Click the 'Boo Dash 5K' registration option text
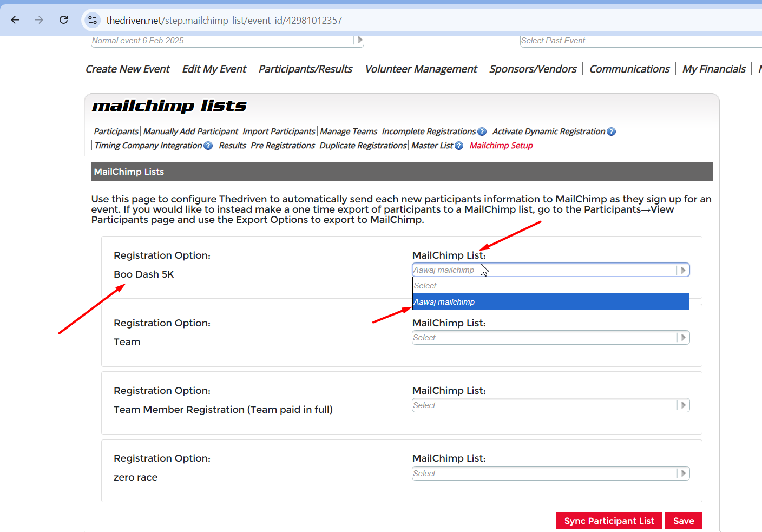Screen dimensions: 762x532 pyautogui.click(x=144, y=274)
